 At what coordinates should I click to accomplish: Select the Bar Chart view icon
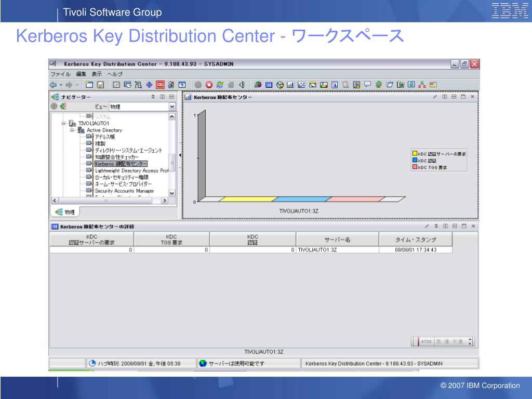pyautogui.click(x=290, y=85)
